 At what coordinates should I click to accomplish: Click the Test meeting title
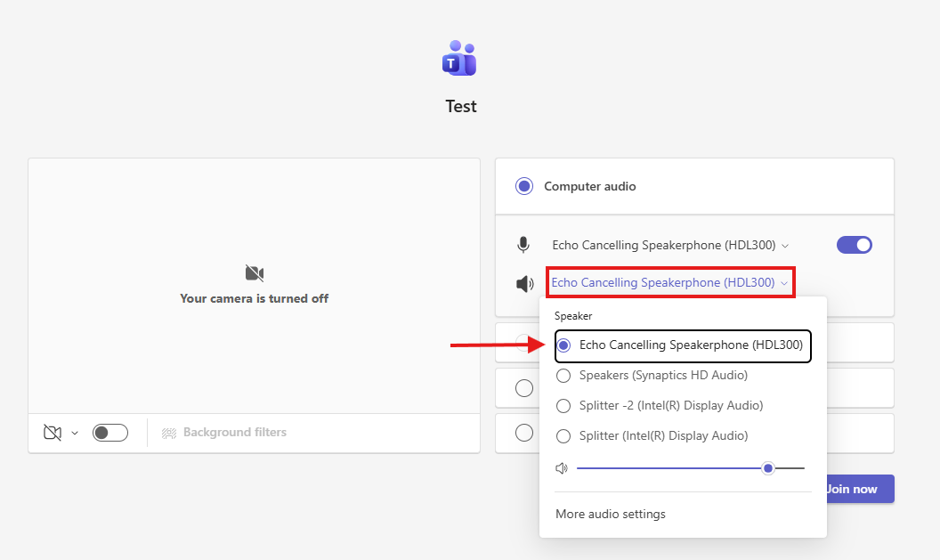pyautogui.click(x=461, y=107)
